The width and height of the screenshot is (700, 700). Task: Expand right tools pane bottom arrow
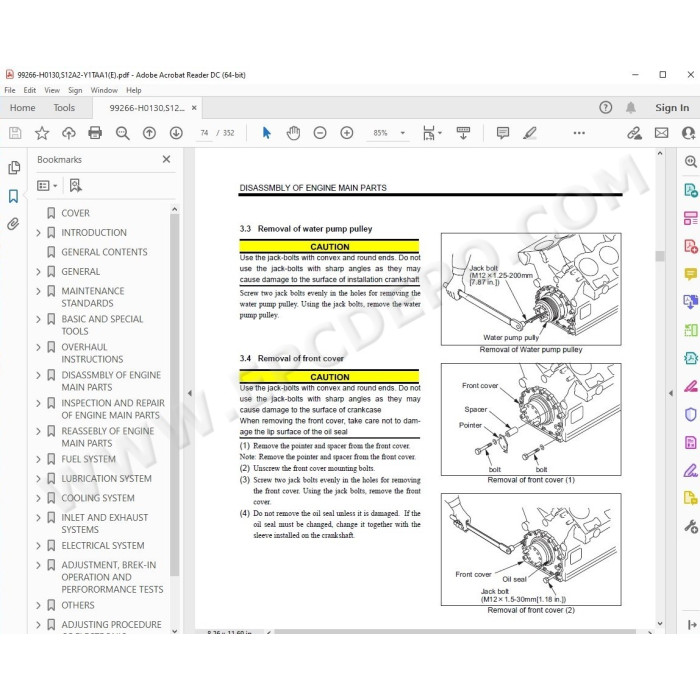click(692, 625)
